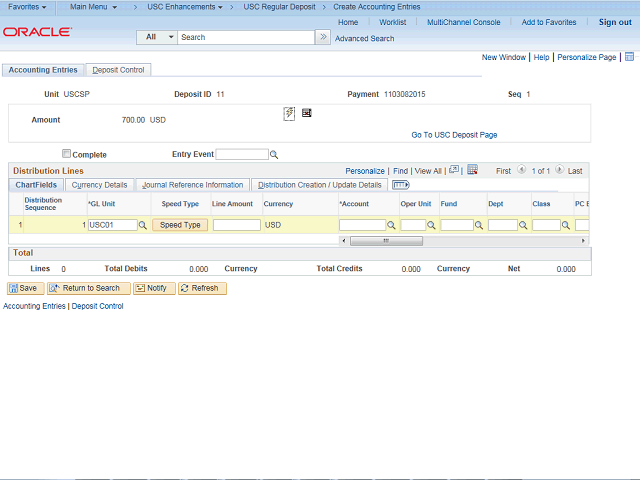Tick the Complete checkbox

[67, 154]
